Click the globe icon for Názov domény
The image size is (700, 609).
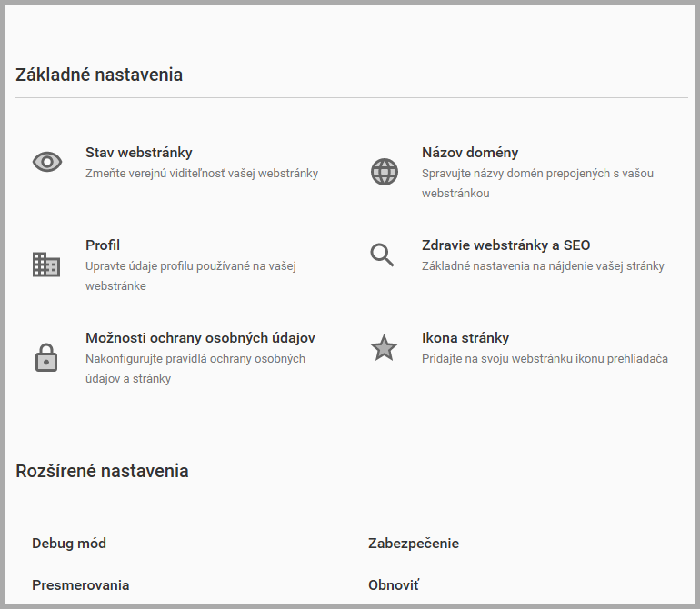pyautogui.click(x=385, y=171)
